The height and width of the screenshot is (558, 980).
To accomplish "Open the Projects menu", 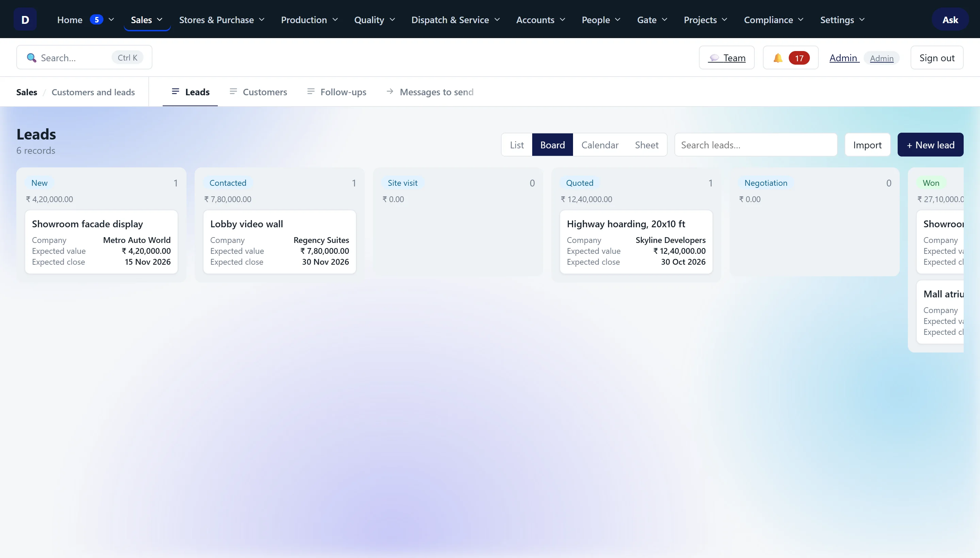I will (705, 19).
